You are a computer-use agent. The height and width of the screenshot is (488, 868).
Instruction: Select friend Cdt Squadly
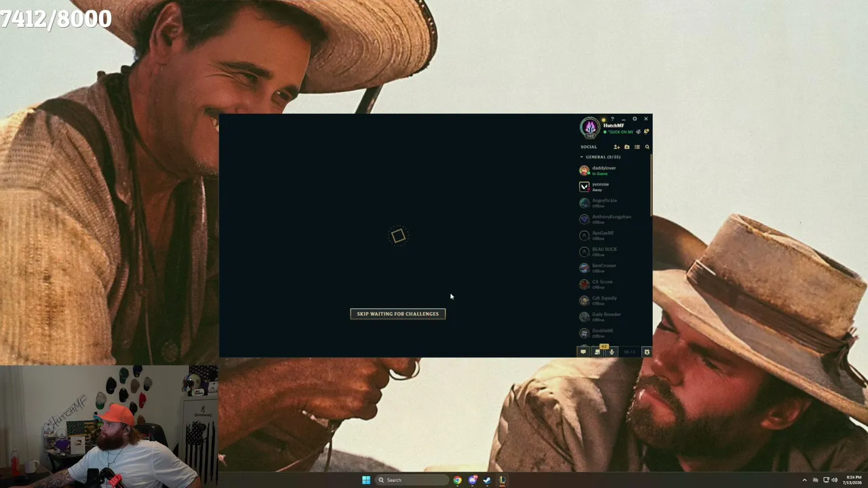614,300
